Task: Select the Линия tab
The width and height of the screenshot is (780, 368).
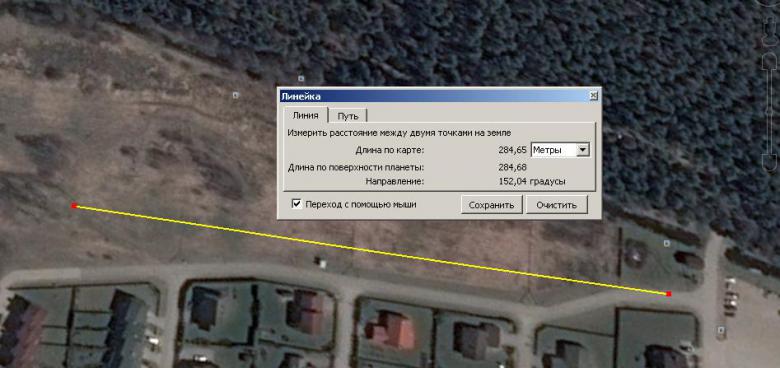Action: tap(305, 115)
